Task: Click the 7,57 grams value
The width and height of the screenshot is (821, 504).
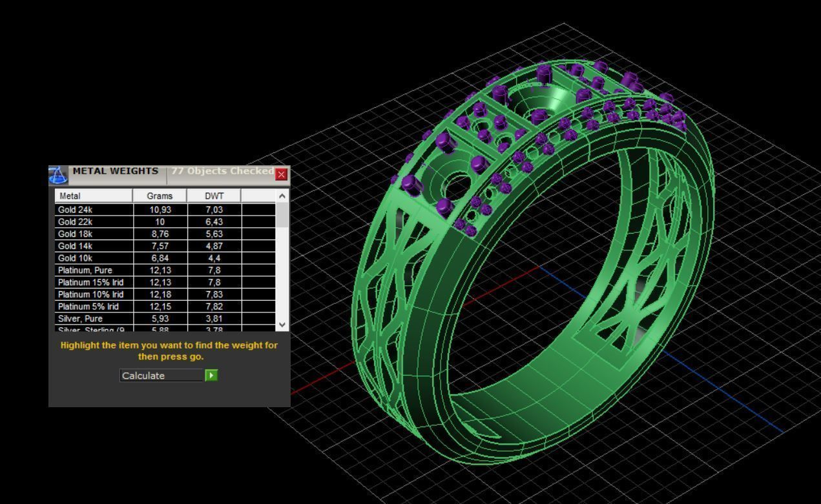Action: [160, 246]
